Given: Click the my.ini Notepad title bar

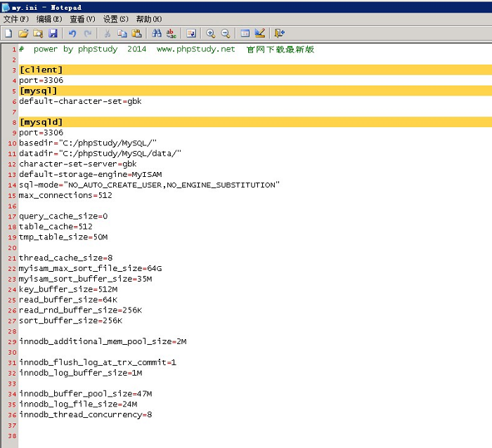Looking at the screenshot, I should pos(246,7).
